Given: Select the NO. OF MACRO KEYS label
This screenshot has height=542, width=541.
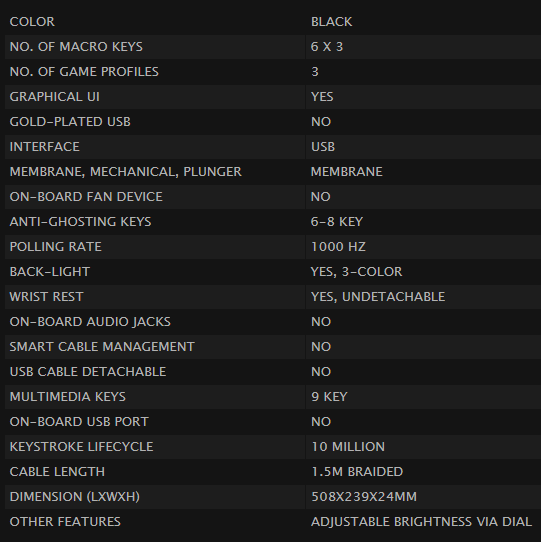Looking at the screenshot, I should (x=76, y=47).
